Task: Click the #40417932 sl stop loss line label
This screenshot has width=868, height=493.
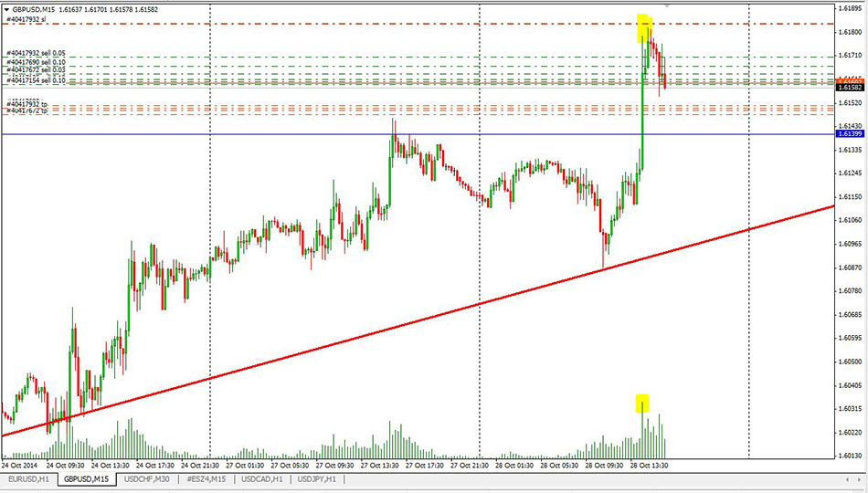Action: click(26, 18)
